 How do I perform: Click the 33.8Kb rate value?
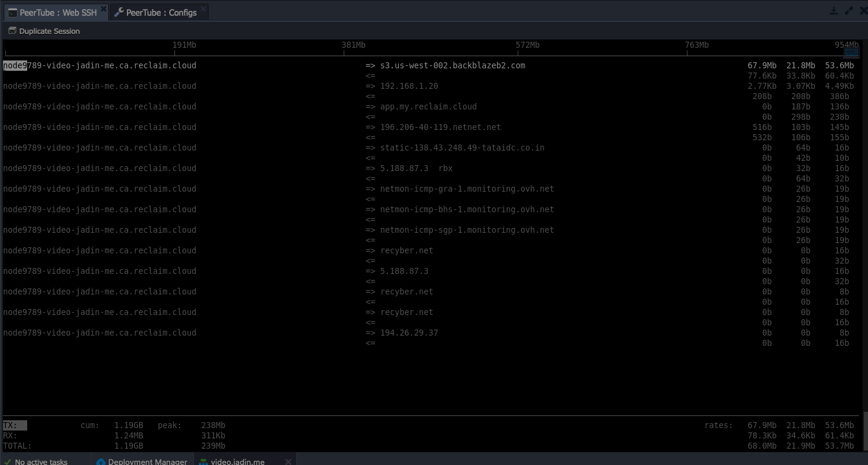point(801,76)
